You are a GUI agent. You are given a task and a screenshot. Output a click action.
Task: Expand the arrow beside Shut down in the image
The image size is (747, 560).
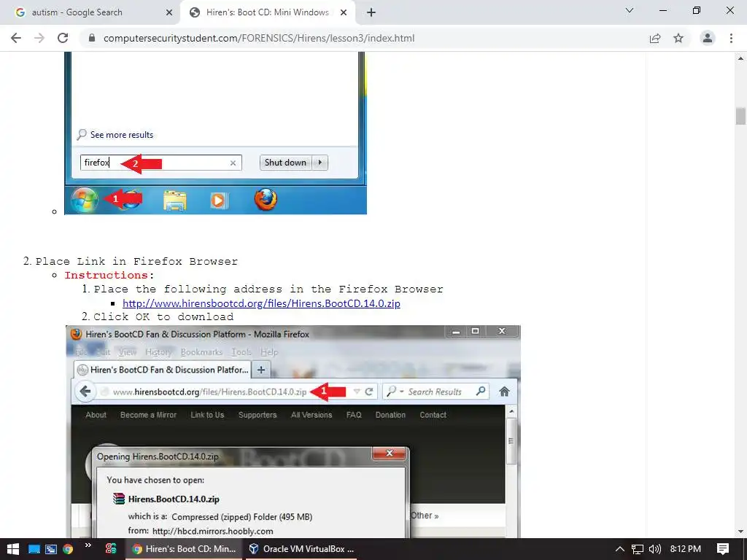coord(320,163)
